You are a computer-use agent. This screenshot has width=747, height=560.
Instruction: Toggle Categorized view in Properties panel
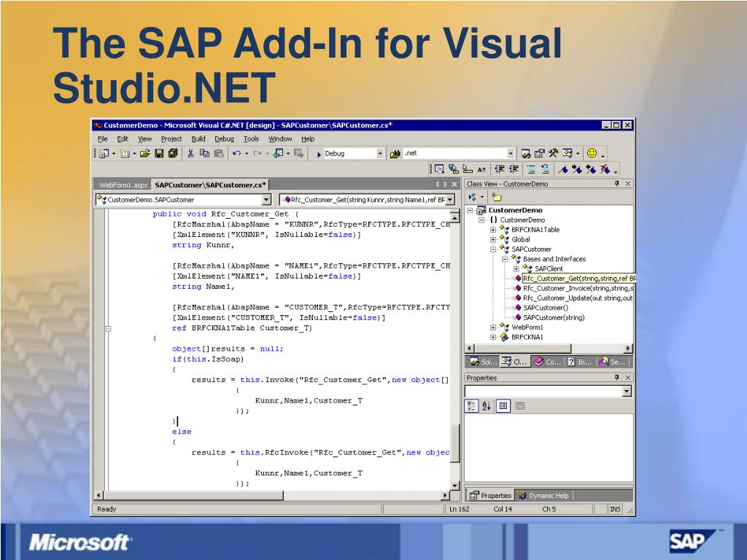pyautogui.click(x=472, y=405)
